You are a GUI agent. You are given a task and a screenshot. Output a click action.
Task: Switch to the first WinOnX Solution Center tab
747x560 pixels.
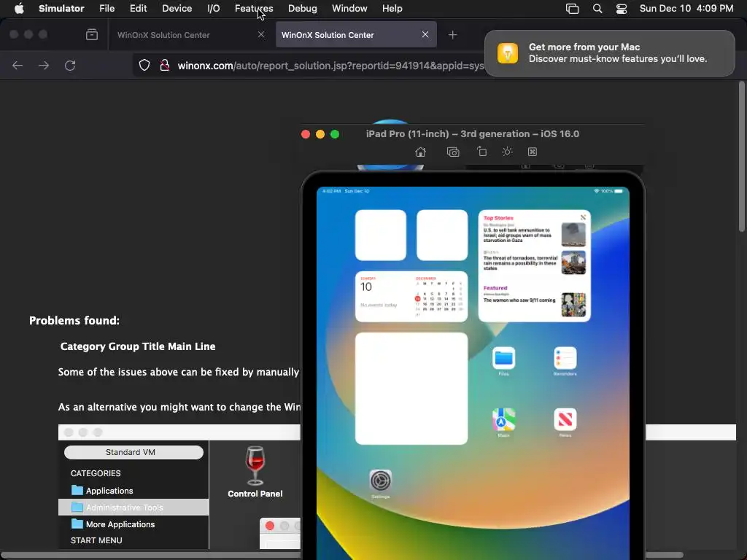pos(163,35)
